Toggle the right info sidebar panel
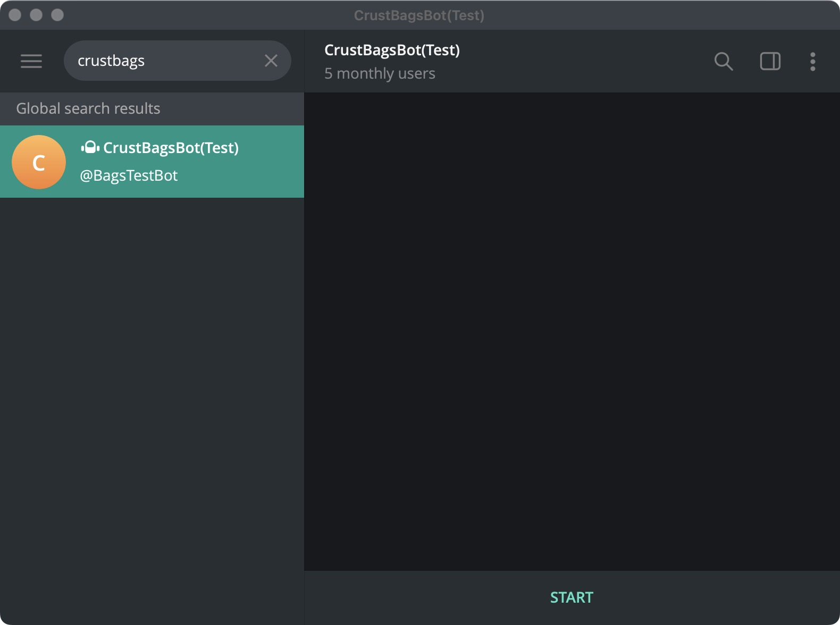 click(x=770, y=61)
